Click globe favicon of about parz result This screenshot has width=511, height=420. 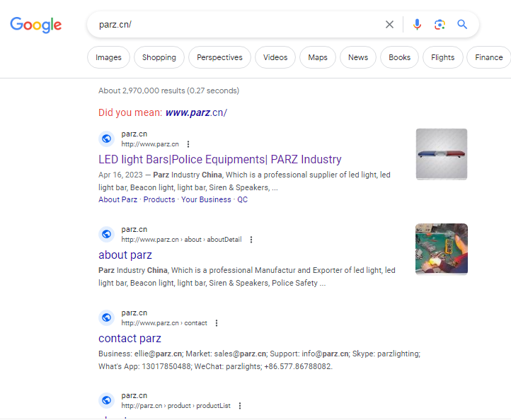[107, 234]
